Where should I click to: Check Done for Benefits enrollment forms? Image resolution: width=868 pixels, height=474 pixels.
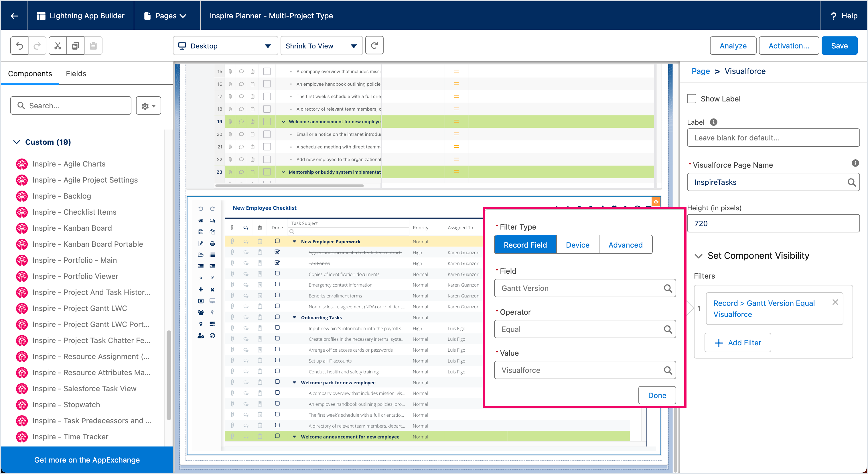point(277,295)
